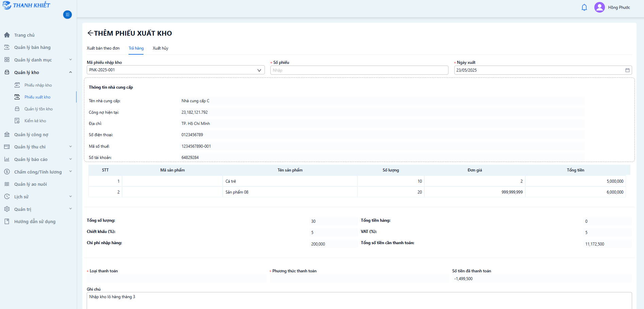Click the Quản lý bán hàng icon

click(7, 47)
